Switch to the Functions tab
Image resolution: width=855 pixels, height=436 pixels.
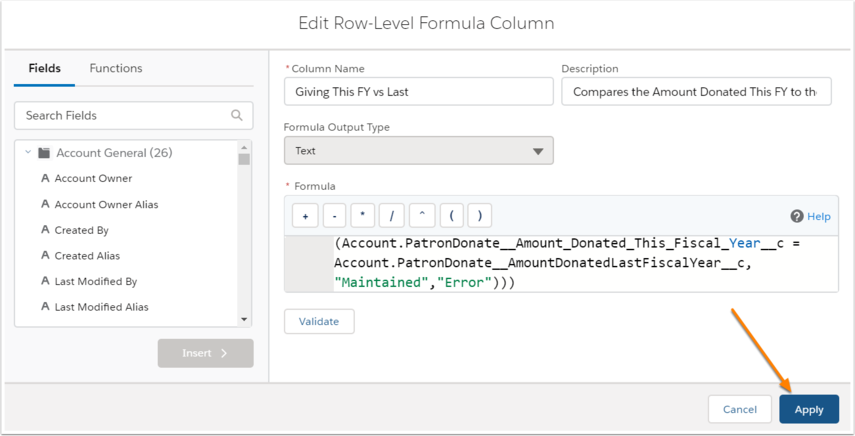pos(116,68)
